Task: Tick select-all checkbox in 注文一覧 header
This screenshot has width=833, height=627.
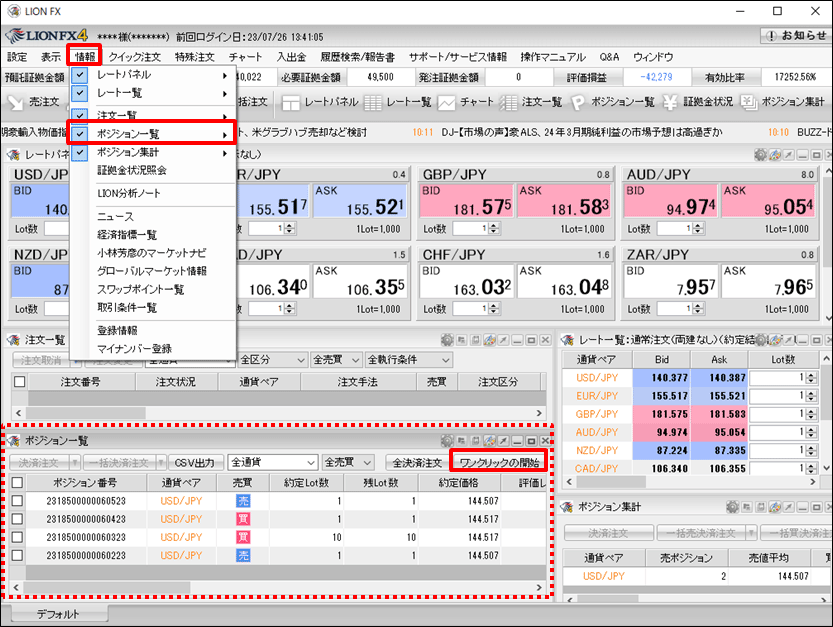Action: [20, 382]
